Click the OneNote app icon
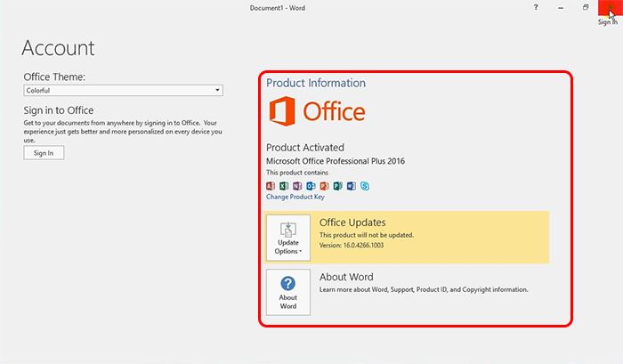This screenshot has width=623, height=364. click(x=297, y=186)
